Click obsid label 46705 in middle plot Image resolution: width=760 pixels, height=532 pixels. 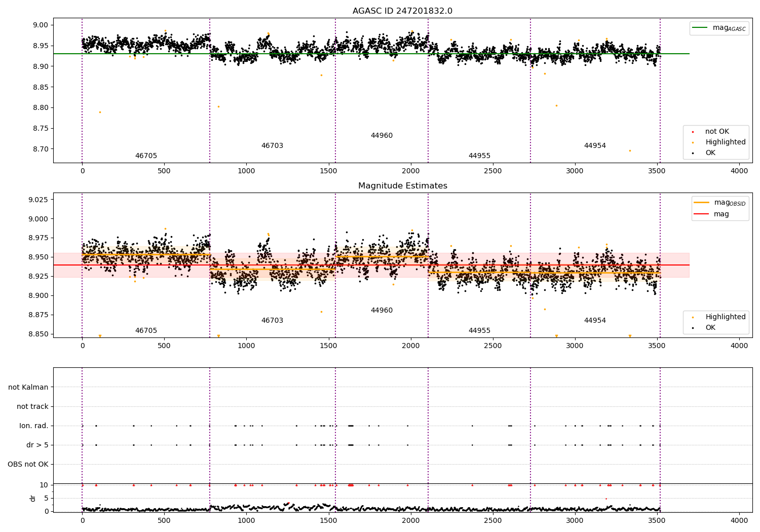pos(146,331)
